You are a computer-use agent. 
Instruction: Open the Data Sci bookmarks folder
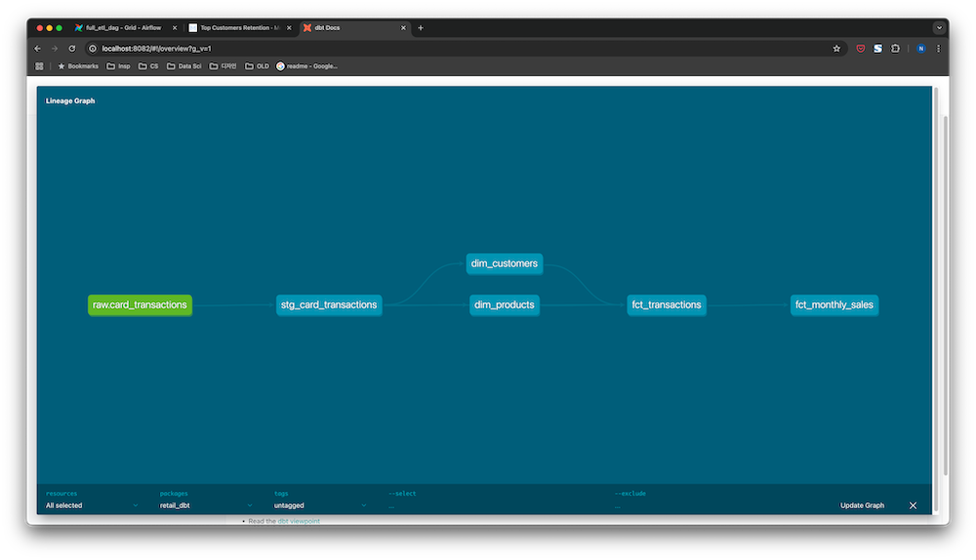tap(184, 66)
